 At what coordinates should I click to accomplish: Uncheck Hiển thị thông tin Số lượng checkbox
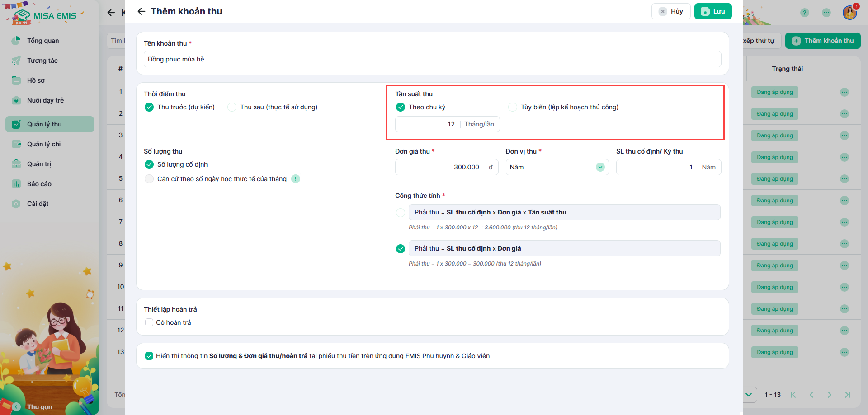coord(149,356)
